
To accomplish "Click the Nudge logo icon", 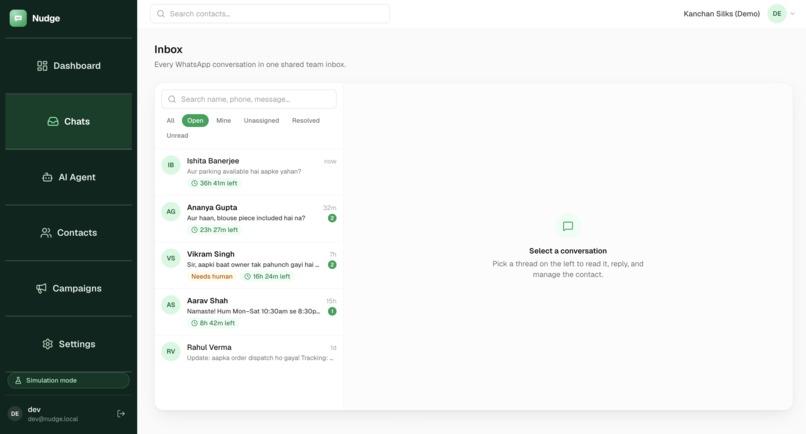I will (18, 18).
